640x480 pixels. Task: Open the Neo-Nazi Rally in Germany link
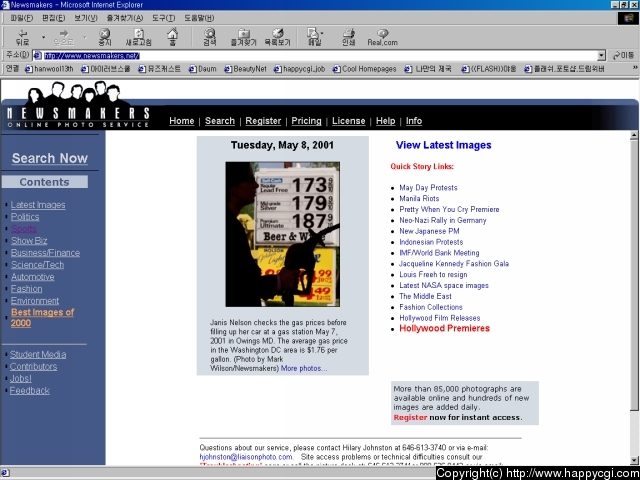(x=443, y=220)
